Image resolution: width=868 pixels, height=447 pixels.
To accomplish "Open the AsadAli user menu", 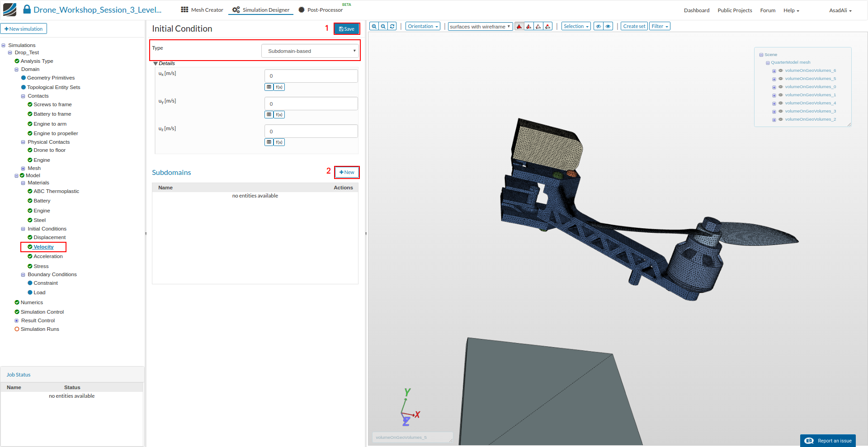I will (840, 10).
